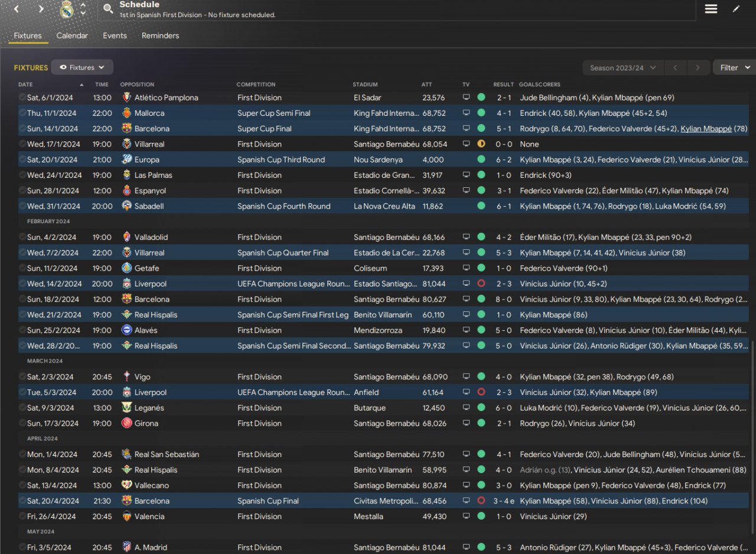The image size is (756, 554).
Task: Click the Mestalla stadium name
Action: (369, 516)
